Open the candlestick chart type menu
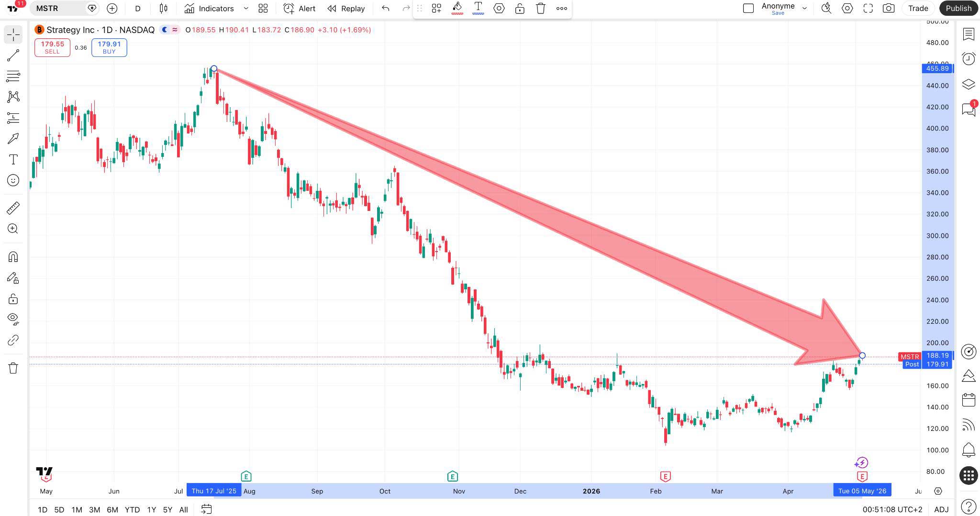 tap(164, 8)
